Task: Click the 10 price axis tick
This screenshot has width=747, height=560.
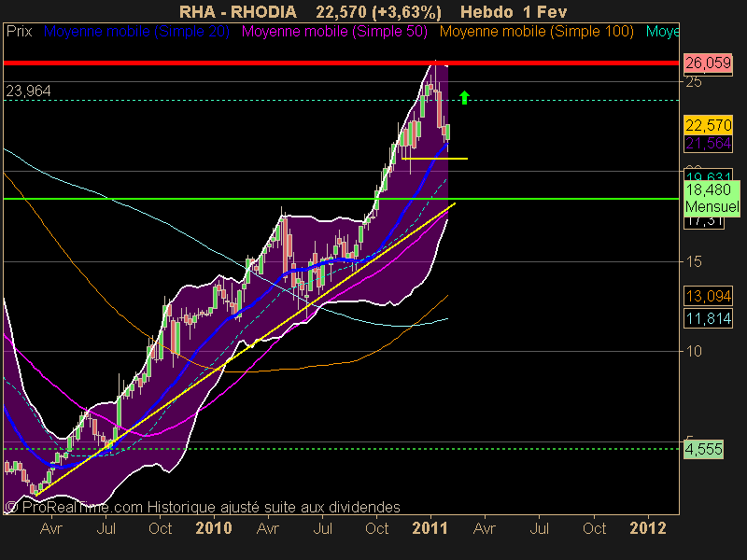Action: 694,352
